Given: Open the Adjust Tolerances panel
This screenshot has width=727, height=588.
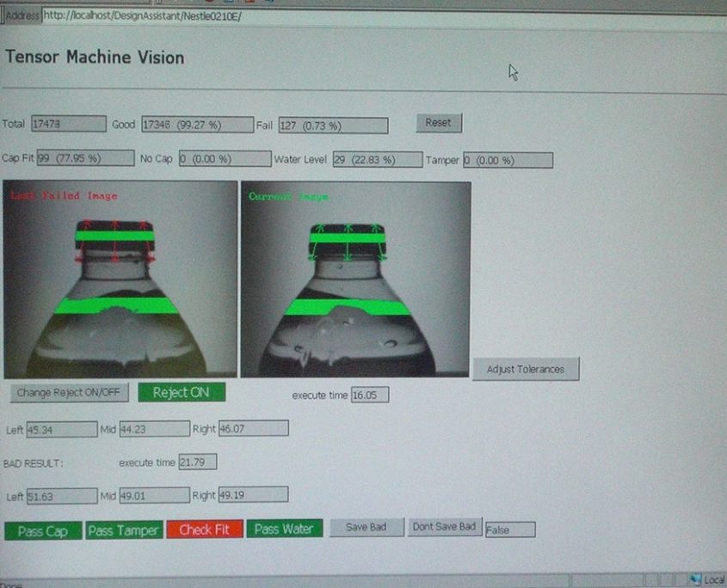Looking at the screenshot, I should click(x=526, y=368).
